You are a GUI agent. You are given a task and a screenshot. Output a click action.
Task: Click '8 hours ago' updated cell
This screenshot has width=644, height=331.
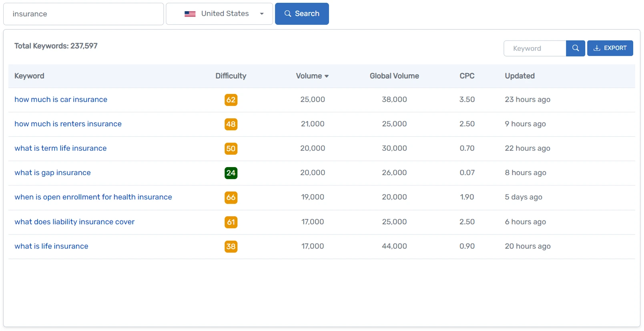(x=526, y=173)
